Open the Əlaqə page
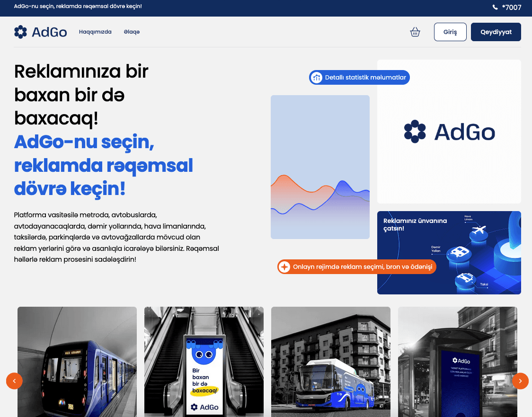The width and height of the screenshot is (532, 417). (x=132, y=32)
